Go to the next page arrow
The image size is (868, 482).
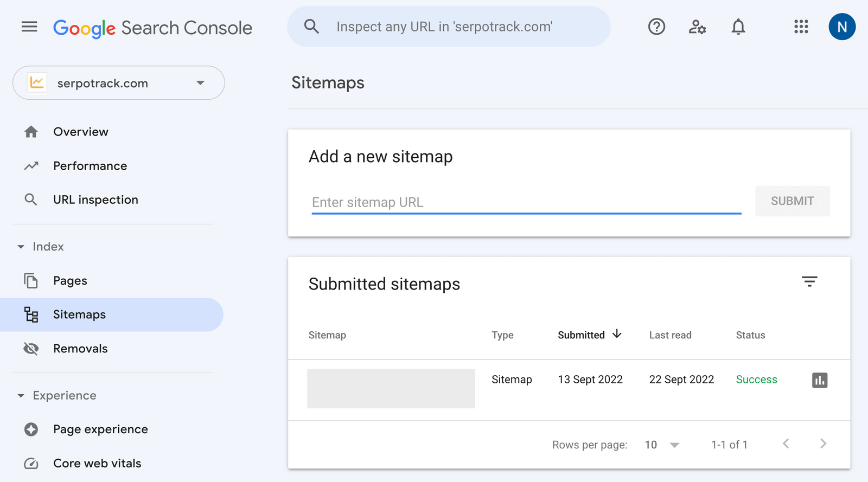click(823, 444)
